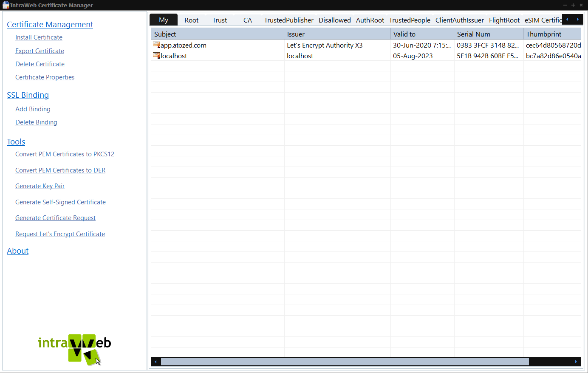Select the CA store tab

pyautogui.click(x=248, y=20)
